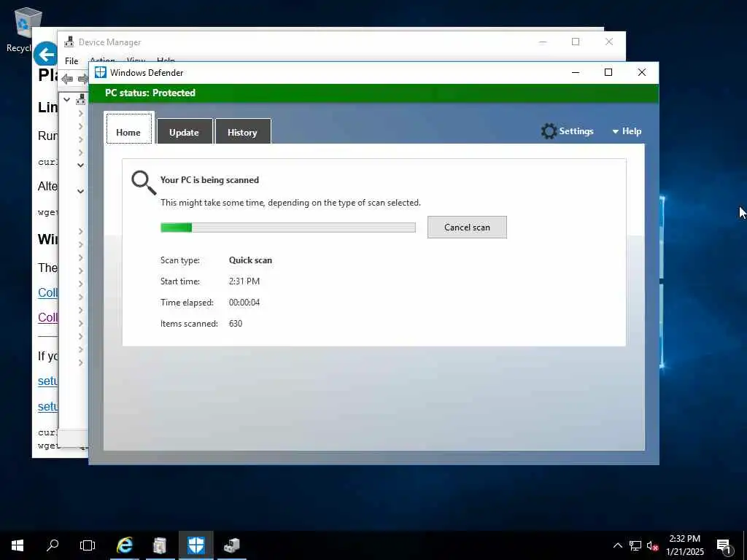
Task: Maximize the Windows Defender window
Action: coord(608,72)
